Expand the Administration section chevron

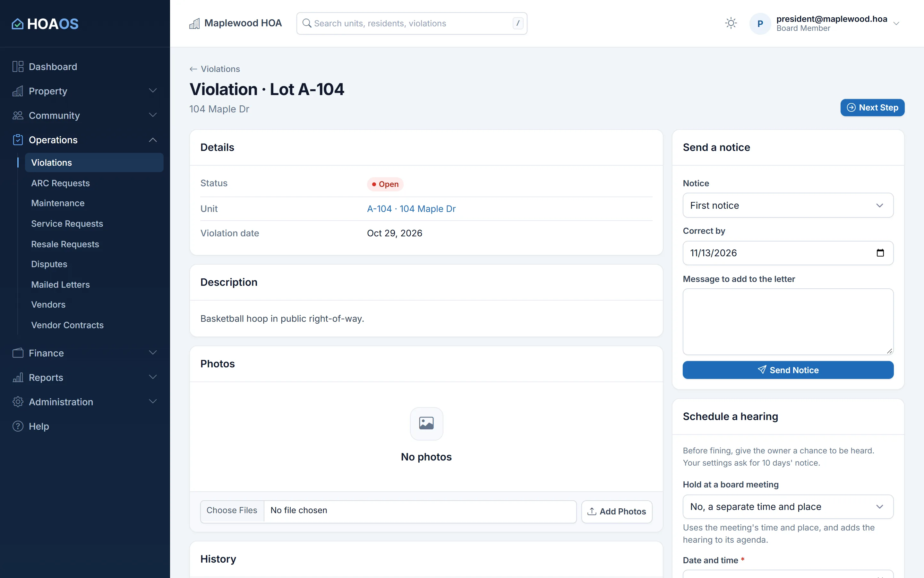click(x=153, y=402)
